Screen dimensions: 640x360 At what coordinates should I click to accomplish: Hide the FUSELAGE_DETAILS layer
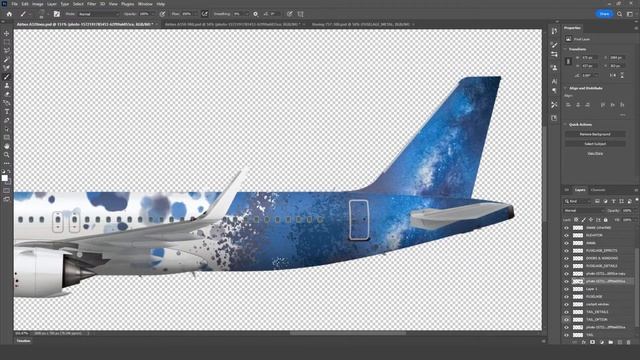pyautogui.click(x=566, y=266)
